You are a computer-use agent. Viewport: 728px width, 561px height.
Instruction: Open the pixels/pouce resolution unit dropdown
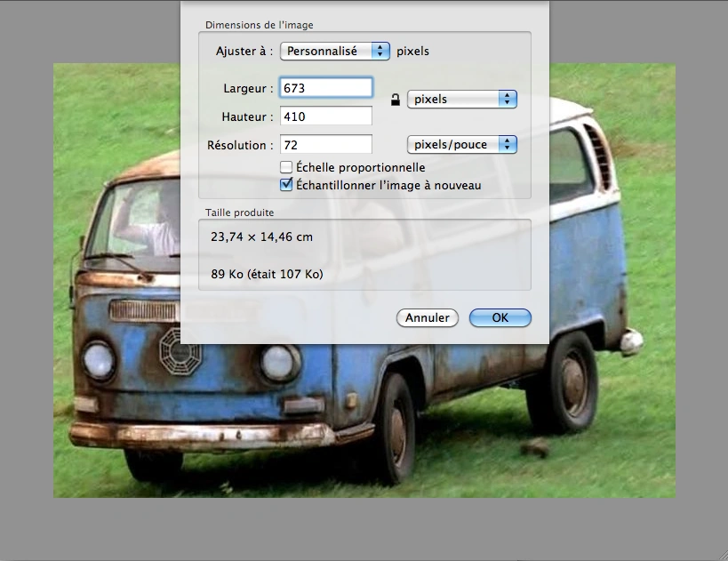[x=462, y=144]
